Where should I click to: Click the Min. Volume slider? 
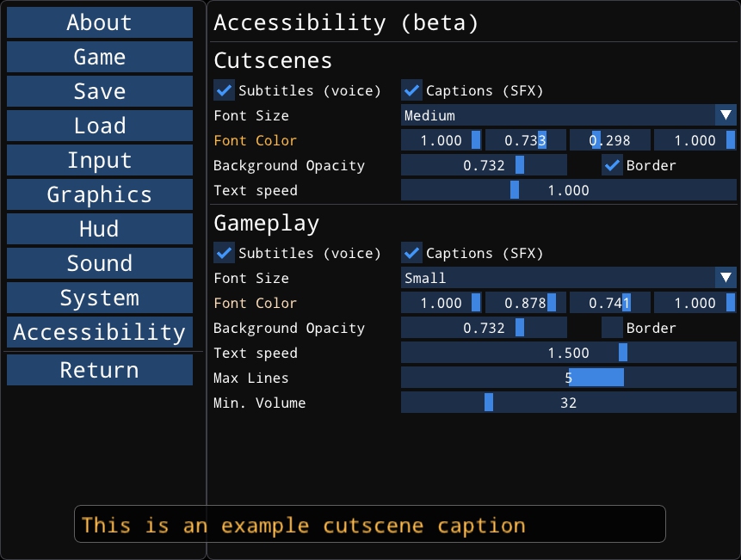[569, 403]
